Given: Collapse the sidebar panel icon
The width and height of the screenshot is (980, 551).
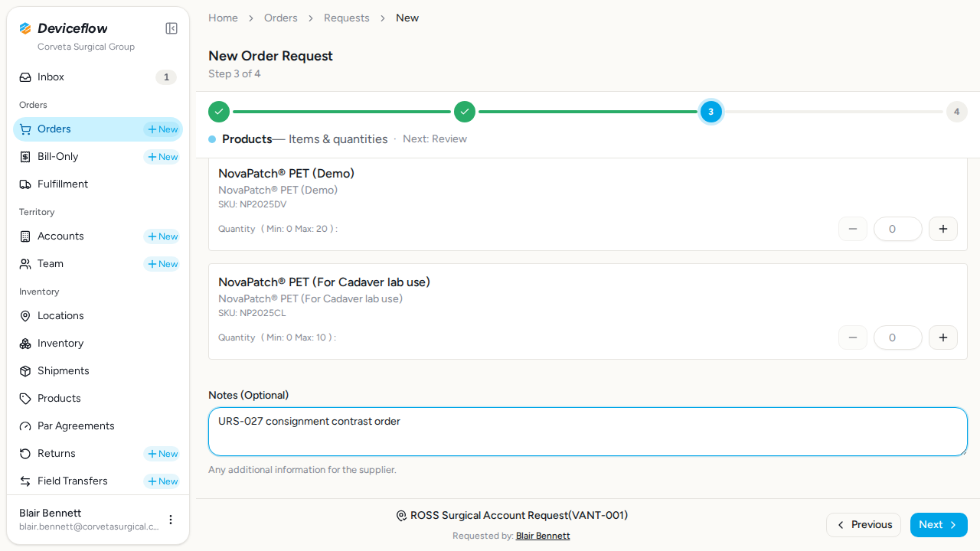Looking at the screenshot, I should click(171, 28).
